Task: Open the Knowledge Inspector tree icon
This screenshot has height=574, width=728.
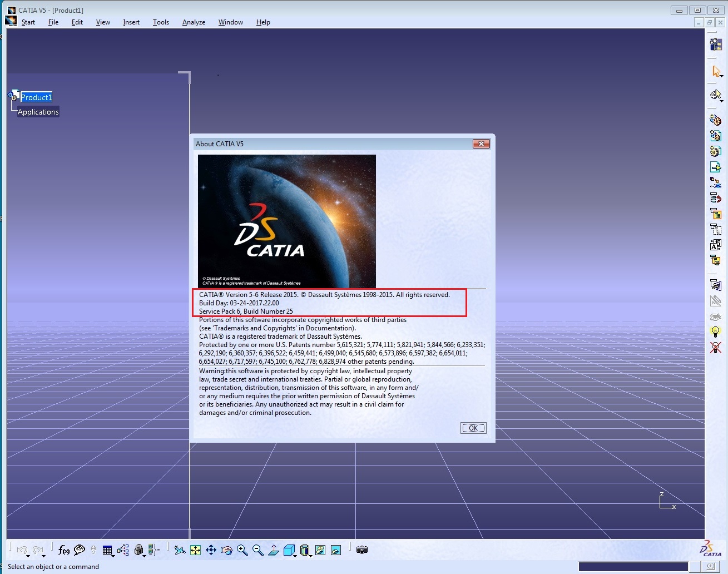Action: pos(123,550)
